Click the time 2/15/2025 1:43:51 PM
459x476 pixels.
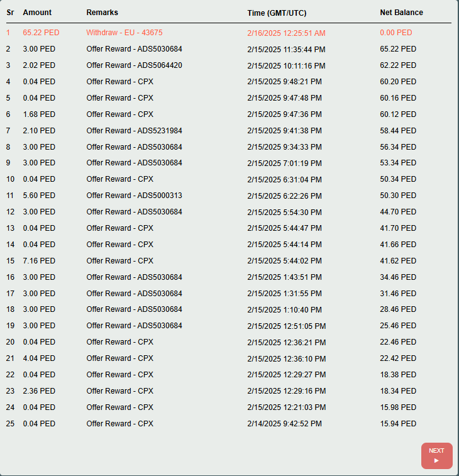tap(284, 277)
